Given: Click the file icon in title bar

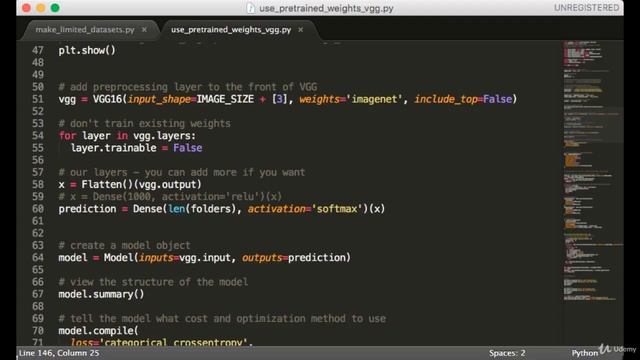Looking at the screenshot, I should click(251, 8).
